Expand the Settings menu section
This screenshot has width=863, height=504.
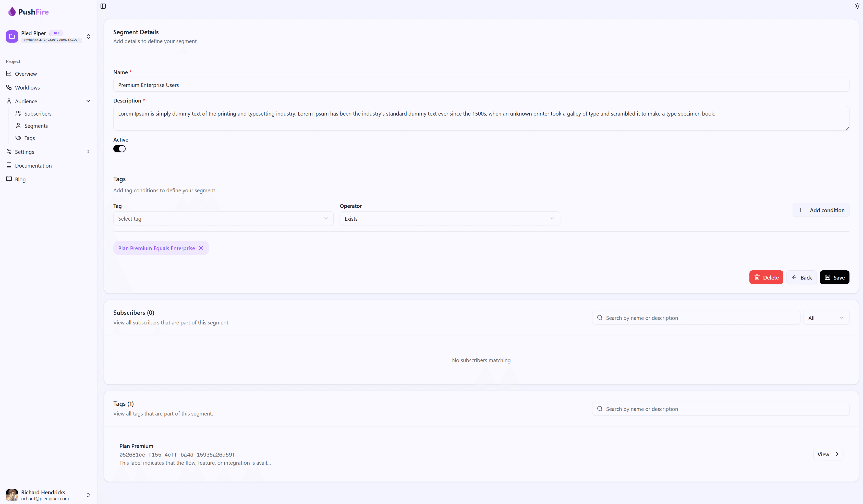tap(88, 152)
